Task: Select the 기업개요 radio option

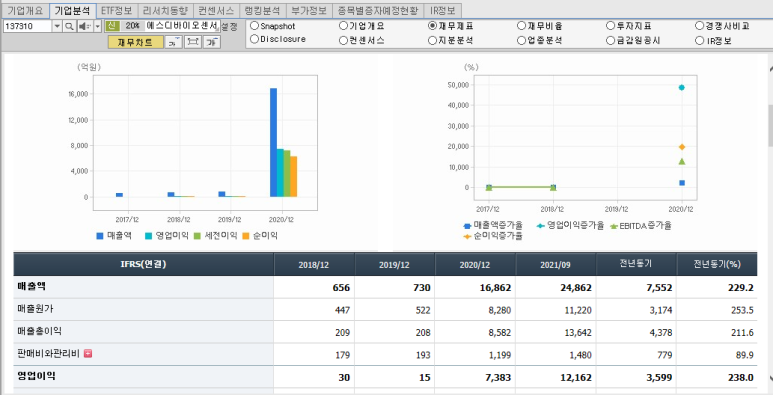Action: coord(343,25)
